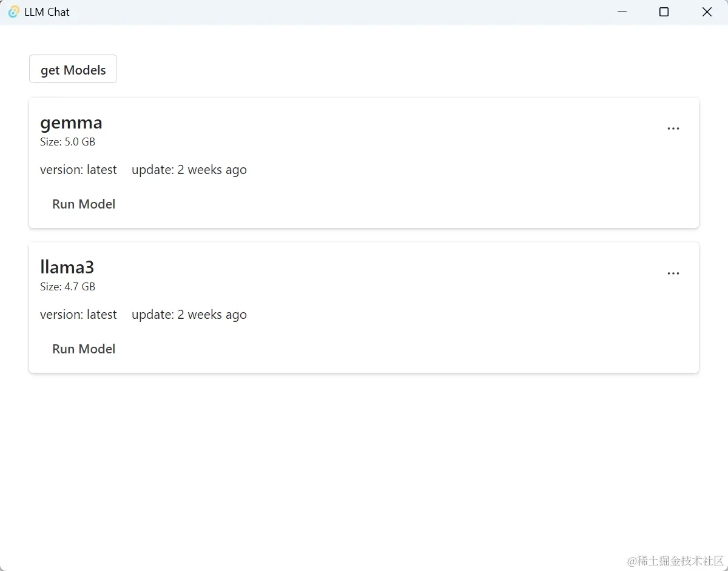Image resolution: width=728 pixels, height=571 pixels.
Task: Open the options menu on the gemma card
Action: pos(673,128)
